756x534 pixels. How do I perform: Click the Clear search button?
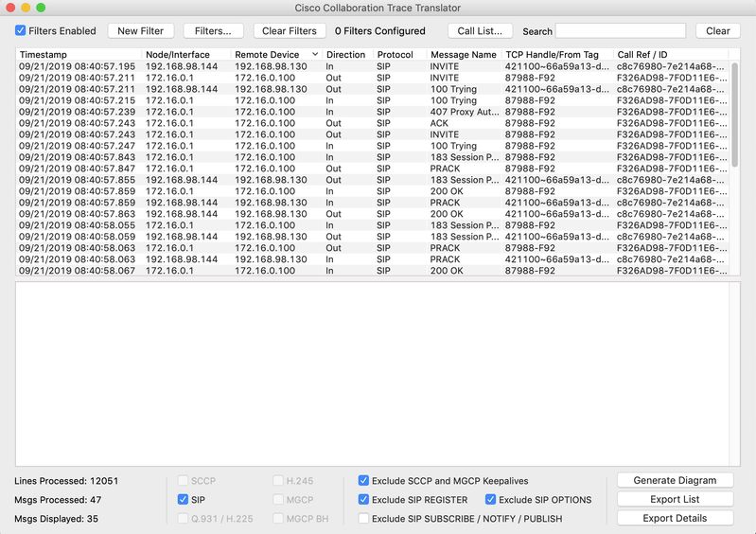tap(718, 31)
